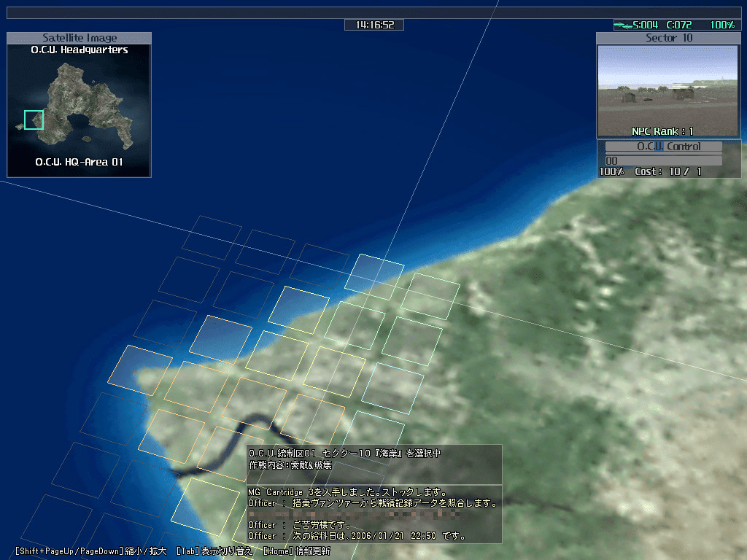Click the teal selection box on satellite minimap
This screenshot has height=560, width=747.
[34, 120]
